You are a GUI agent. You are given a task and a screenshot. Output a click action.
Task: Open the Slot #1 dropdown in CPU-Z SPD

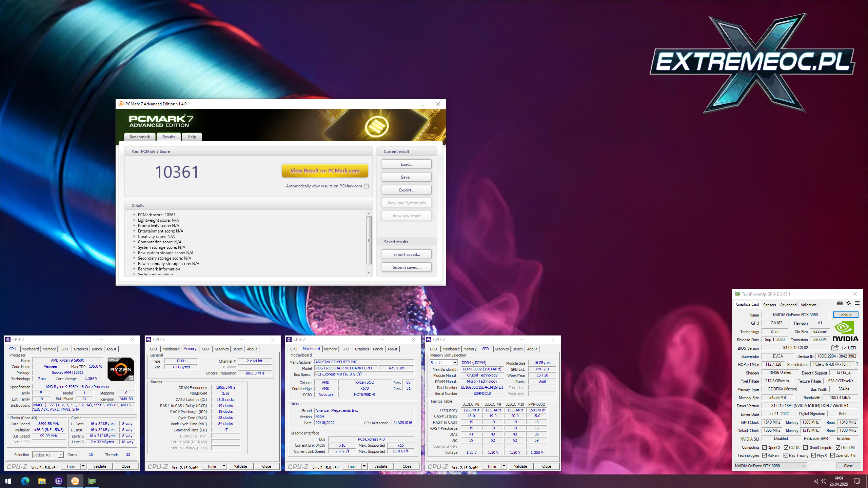point(443,363)
